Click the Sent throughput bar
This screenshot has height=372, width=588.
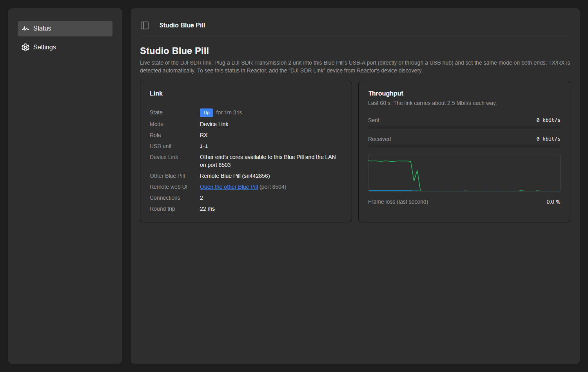click(464, 127)
